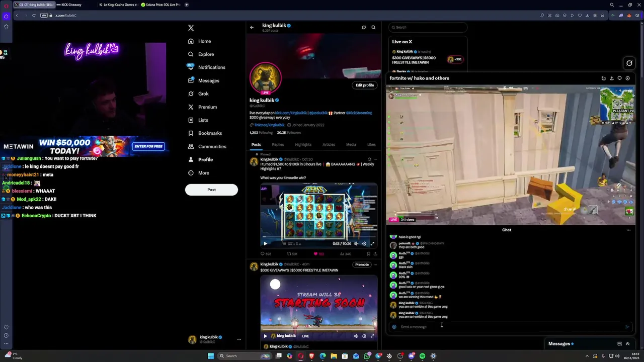Click the Lists icon in sidebar
The height and width of the screenshot is (362, 644).
coord(191,120)
